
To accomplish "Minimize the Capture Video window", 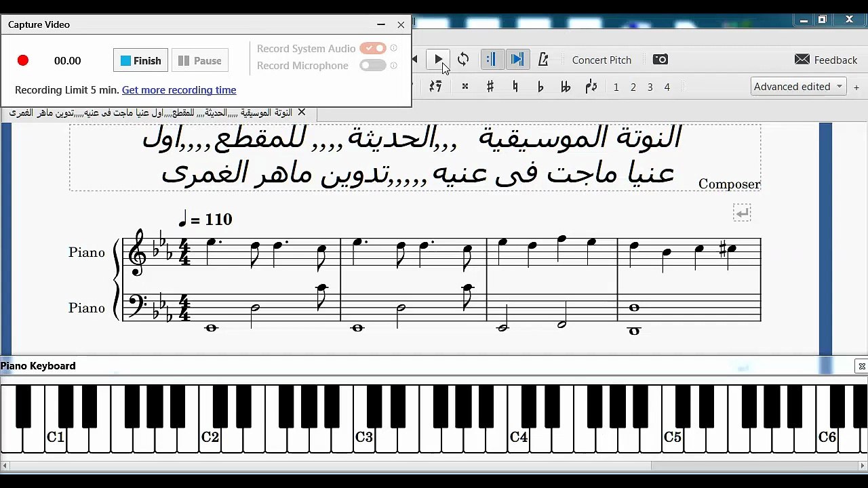I will point(381,24).
